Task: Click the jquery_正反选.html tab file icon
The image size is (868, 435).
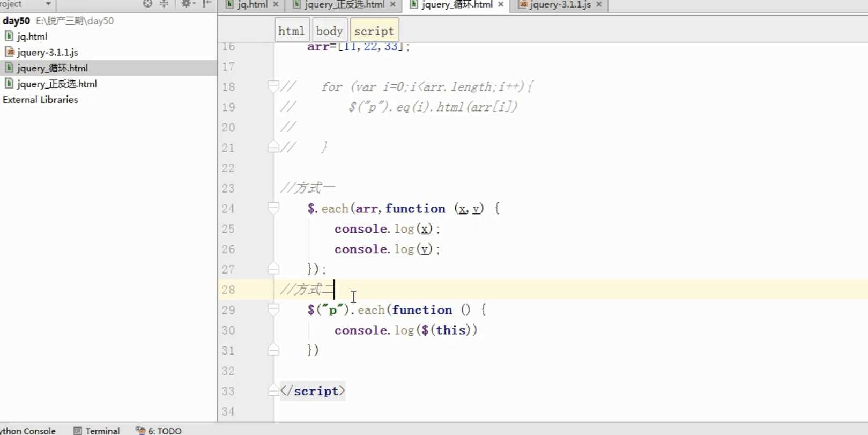Action: [x=296, y=4]
